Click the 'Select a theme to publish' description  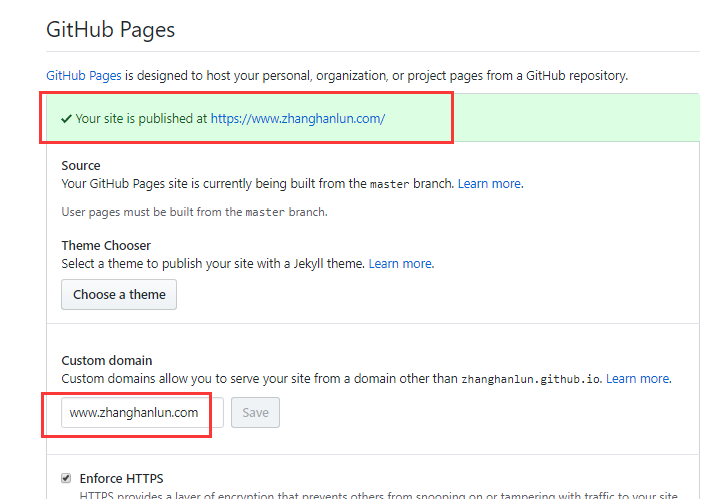pos(213,263)
